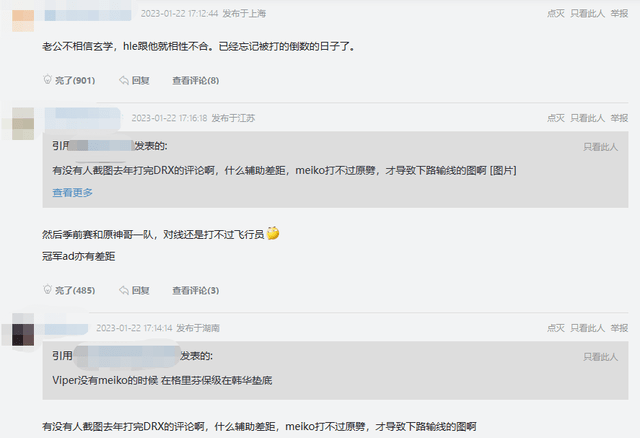Screen dimensions: 640x438
Task: Click 举报 on the first comment
Action: pyautogui.click(x=619, y=13)
